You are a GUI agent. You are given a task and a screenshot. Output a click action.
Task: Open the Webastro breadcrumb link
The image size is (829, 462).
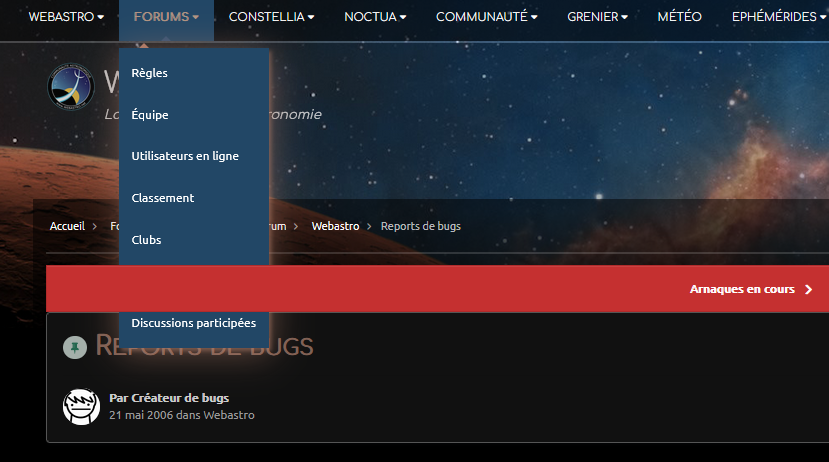tap(335, 226)
